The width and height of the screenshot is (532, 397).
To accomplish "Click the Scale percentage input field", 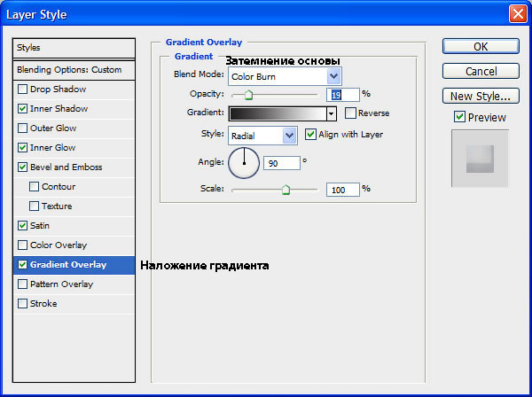I will click(342, 190).
